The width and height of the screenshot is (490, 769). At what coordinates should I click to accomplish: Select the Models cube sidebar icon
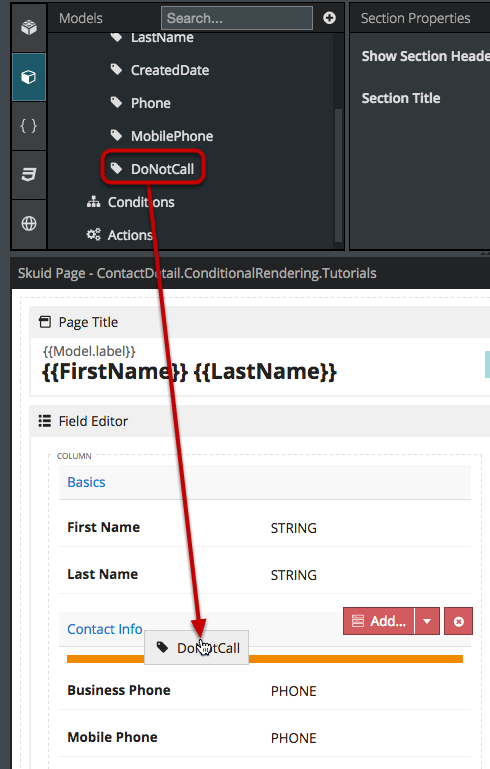click(x=29, y=77)
